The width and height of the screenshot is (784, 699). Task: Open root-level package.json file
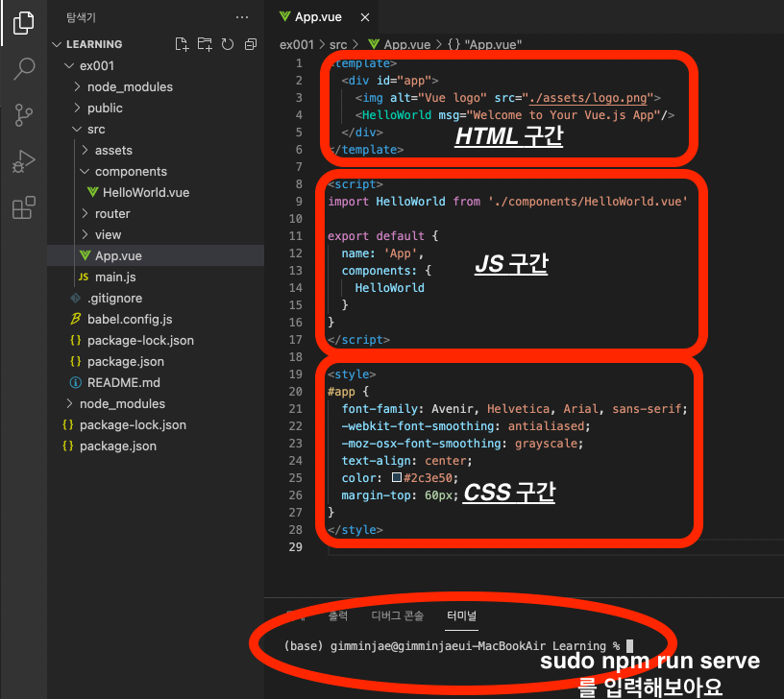click(118, 446)
